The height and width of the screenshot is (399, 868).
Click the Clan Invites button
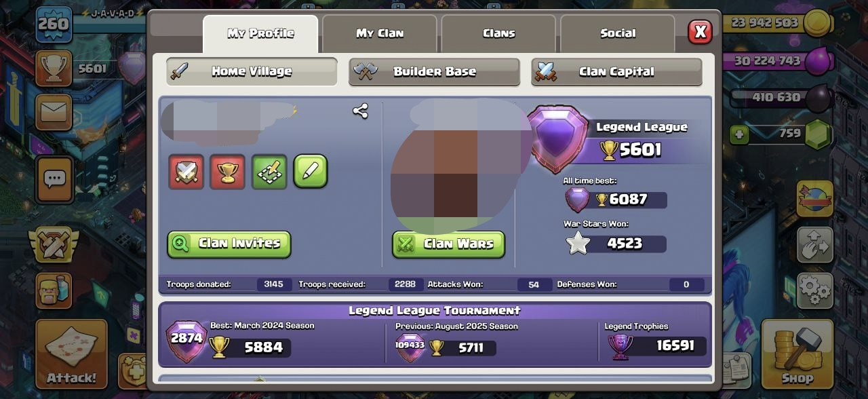tap(229, 244)
